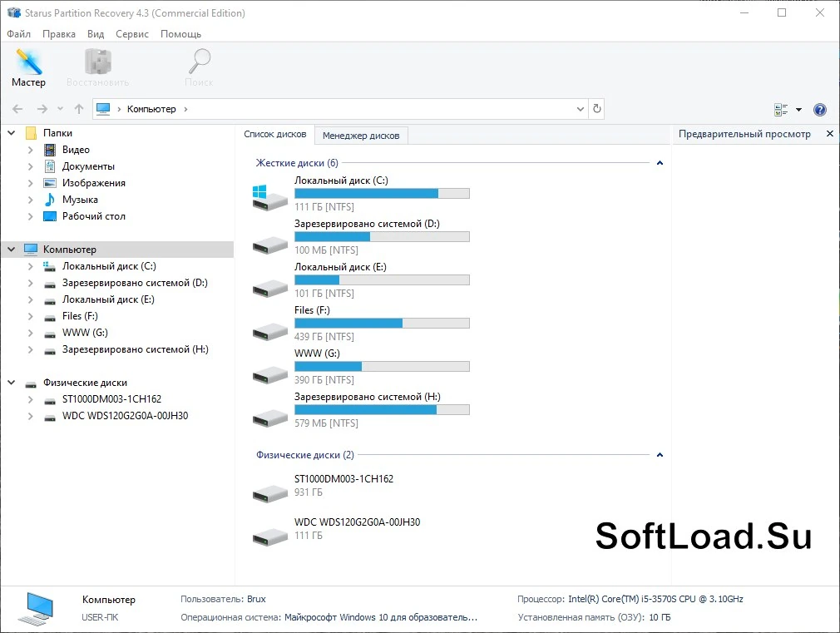Click the computer icon in address bar

click(x=103, y=109)
